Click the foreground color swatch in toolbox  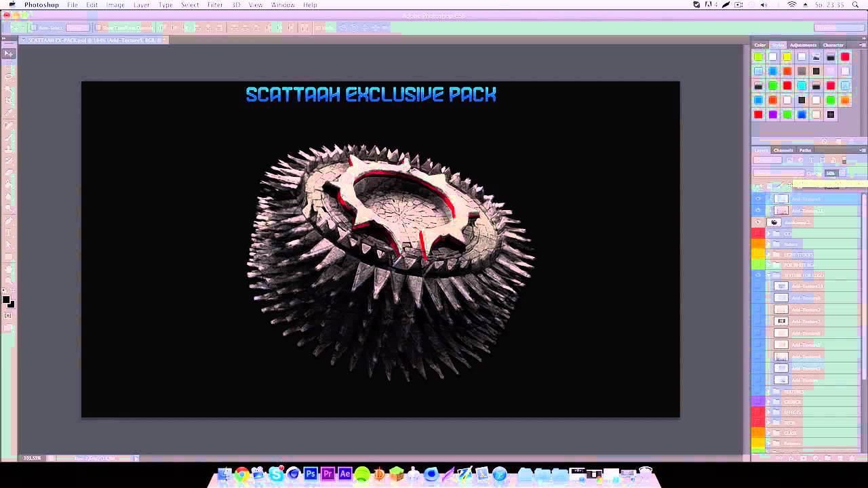pos(6,300)
